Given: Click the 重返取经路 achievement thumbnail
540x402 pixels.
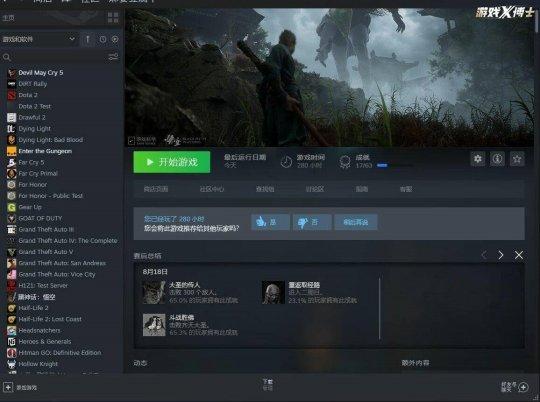Looking at the screenshot, I should 273,292.
